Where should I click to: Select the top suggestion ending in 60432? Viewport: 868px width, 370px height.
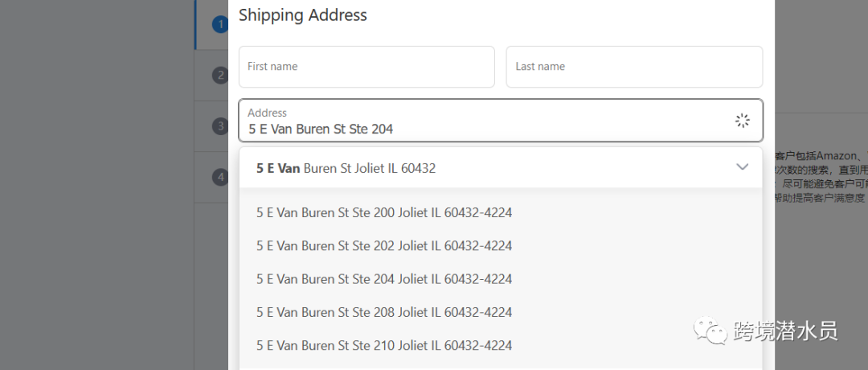tap(346, 168)
